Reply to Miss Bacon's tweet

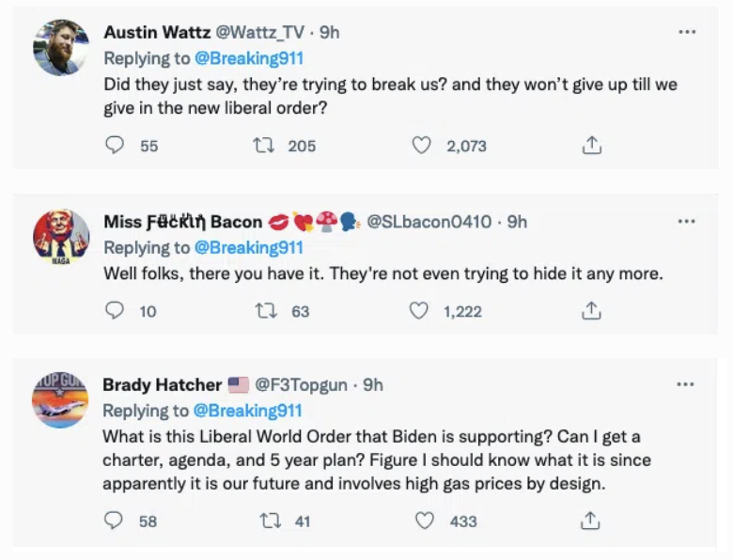[115, 310]
